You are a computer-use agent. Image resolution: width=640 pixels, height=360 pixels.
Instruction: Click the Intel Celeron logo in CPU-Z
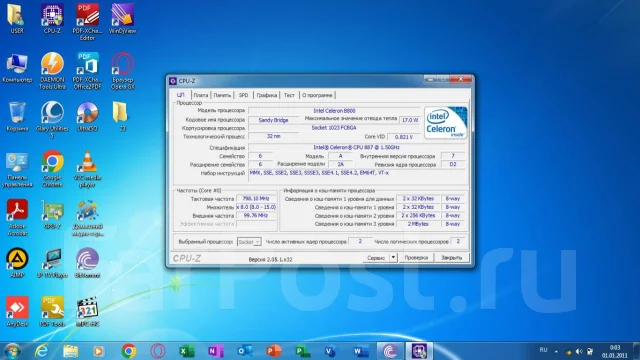point(445,123)
